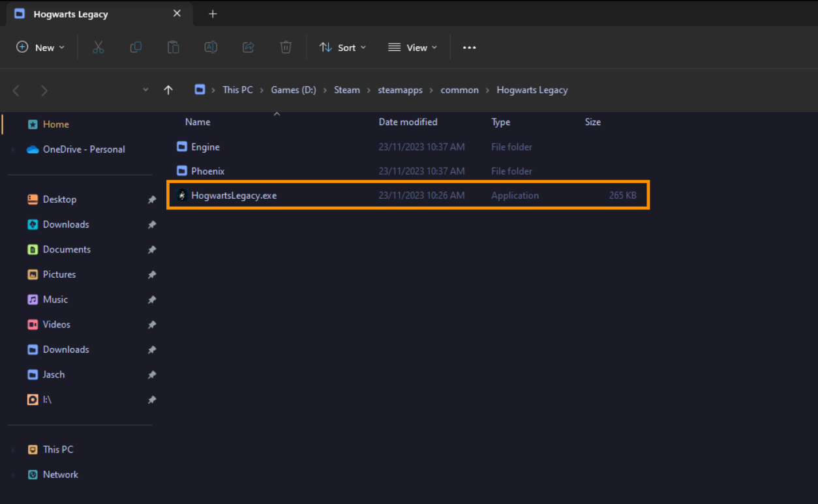Image resolution: width=818 pixels, height=504 pixels.
Task: Click Hogwarts Legacy breadcrumb
Action: 532,90
